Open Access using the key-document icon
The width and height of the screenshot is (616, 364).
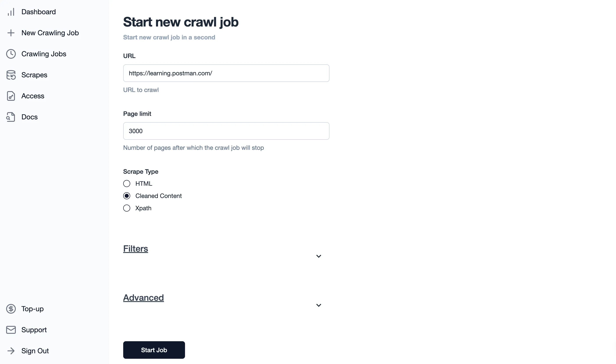(x=11, y=96)
